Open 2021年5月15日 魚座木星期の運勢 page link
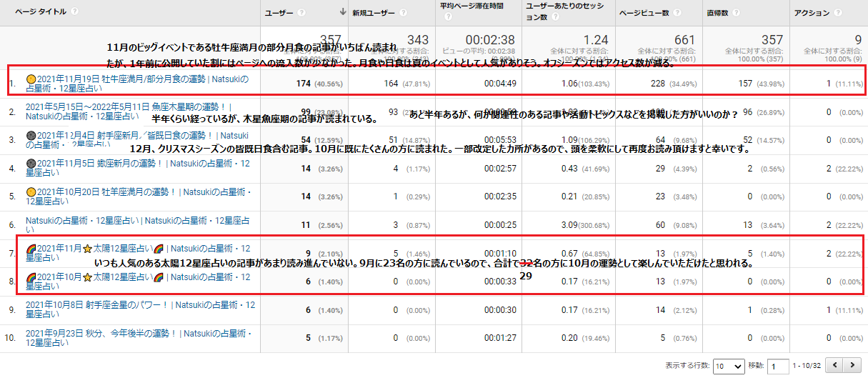Image resolution: width=868 pixels, height=378 pixels. [x=129, y=111]
